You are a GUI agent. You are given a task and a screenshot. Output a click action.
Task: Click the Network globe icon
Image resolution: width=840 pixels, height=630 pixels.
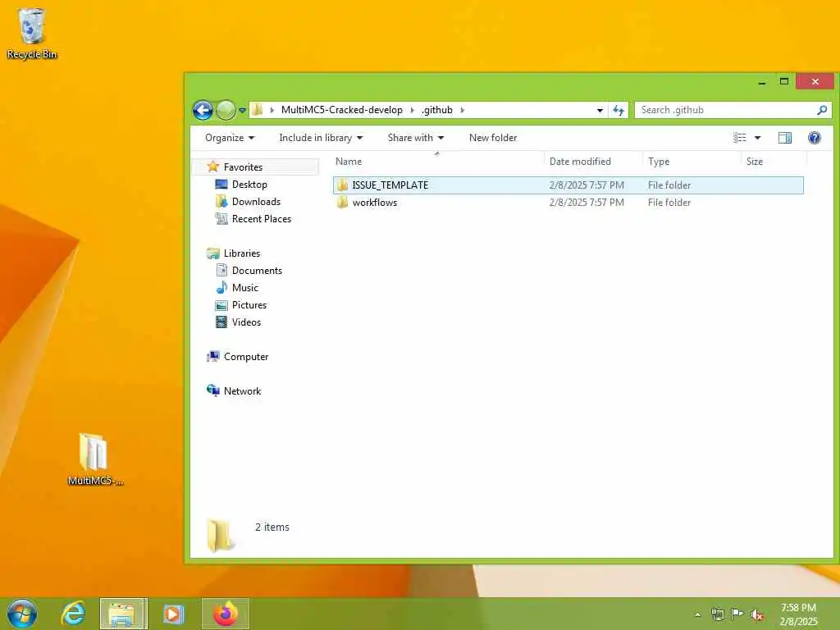212,390
